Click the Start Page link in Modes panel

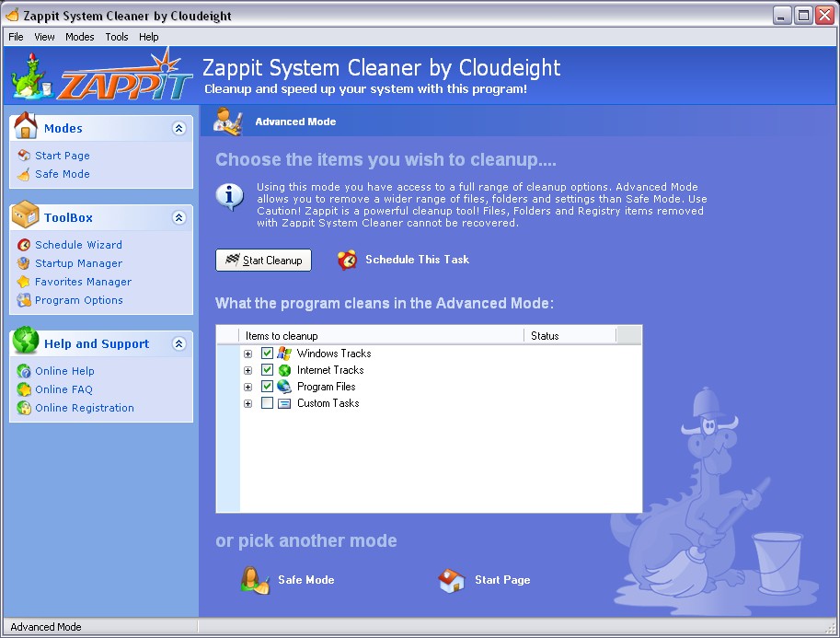pyautogui.click(x=63, y=156)
